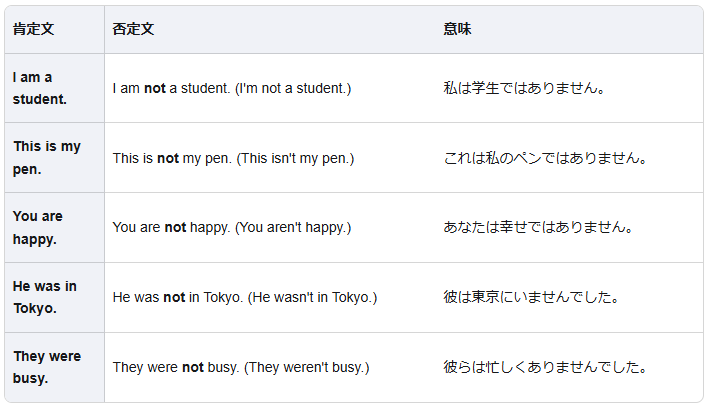Click the translation これは私のペンではありません。
Viewport: 708px width, 409px height.
coord(546,158)
